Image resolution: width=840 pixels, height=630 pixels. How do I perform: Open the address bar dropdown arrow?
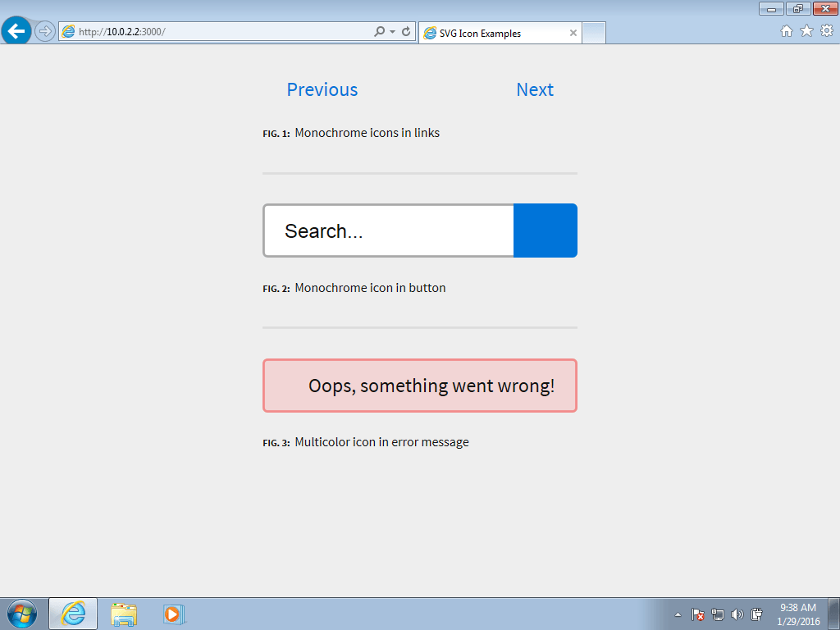click(393, 32)
